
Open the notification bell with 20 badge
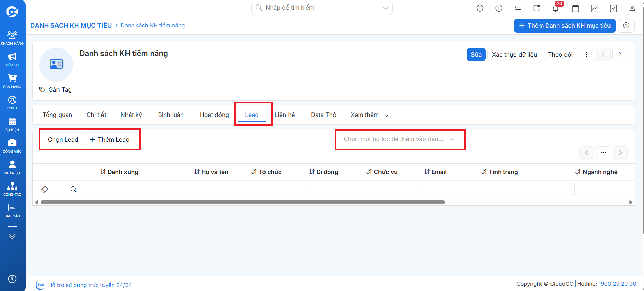[555, 8]
